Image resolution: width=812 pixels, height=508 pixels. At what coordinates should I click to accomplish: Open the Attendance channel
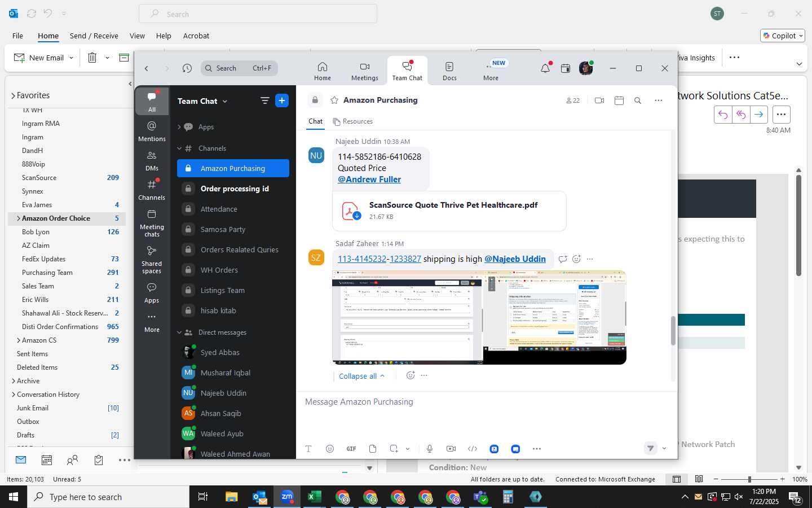pos(233,209)
